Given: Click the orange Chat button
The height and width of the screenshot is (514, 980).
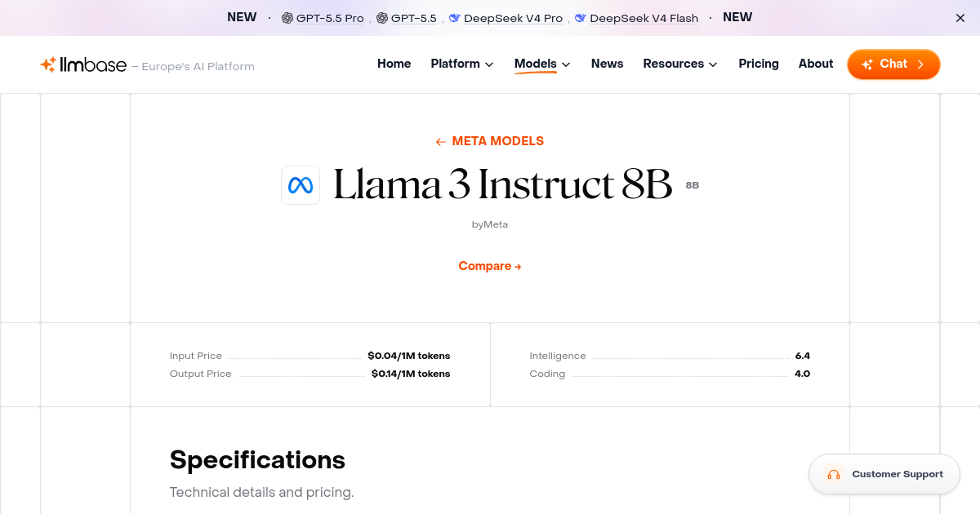Looking at the screenshot, I should pos(893,64).
